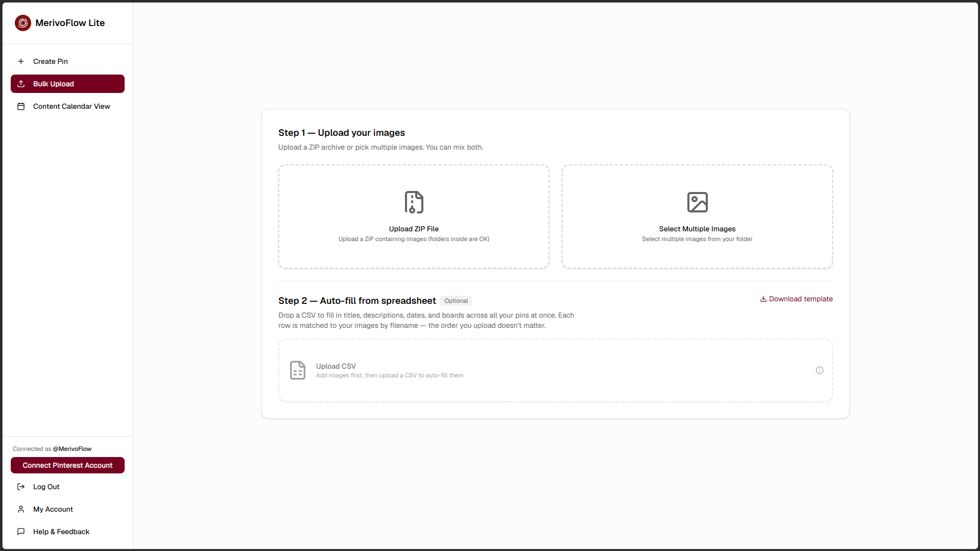Click 'Select multiple images from your folder' text
Image resolution: width=980 pixels, height=551 pixels.
point(697,239)
